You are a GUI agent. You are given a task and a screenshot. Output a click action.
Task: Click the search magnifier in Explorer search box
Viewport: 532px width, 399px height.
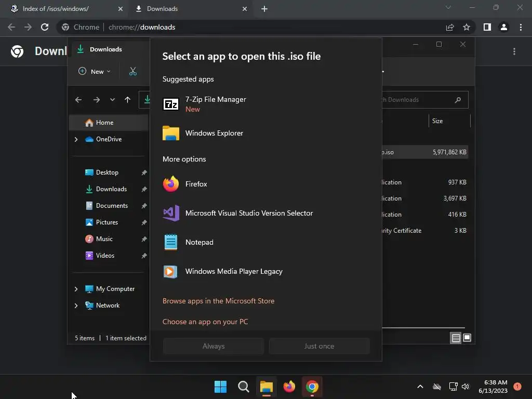(x=458, y=100)
